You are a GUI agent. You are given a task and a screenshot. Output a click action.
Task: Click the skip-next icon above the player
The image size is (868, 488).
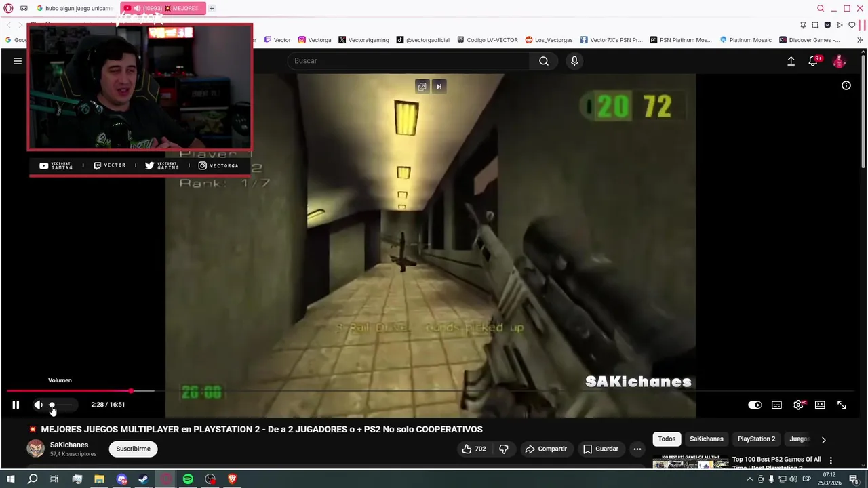[x=439, y=87]
